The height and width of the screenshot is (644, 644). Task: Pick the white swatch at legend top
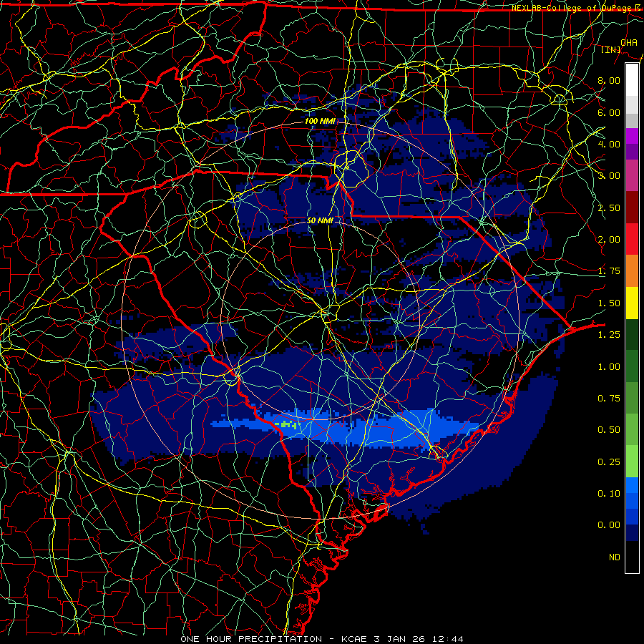[x=632, y=80]
